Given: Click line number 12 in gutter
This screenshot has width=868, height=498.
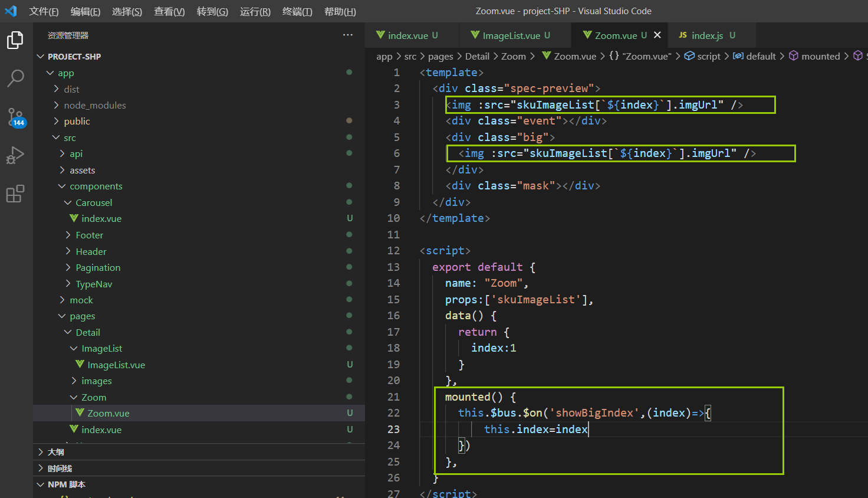Looking at the screenshot, I should (x=393, y=250).
